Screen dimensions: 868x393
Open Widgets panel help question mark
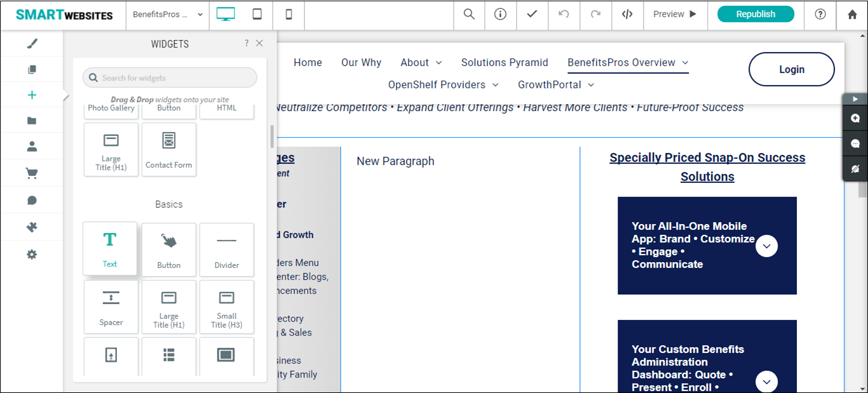(247, 43)
